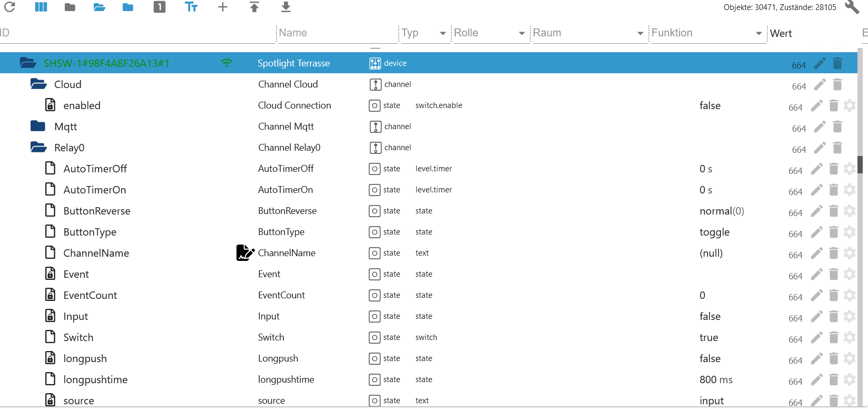Click the refresh objects icon in toolbar
This screenshot has width=868, height=409.
[9, 7]
